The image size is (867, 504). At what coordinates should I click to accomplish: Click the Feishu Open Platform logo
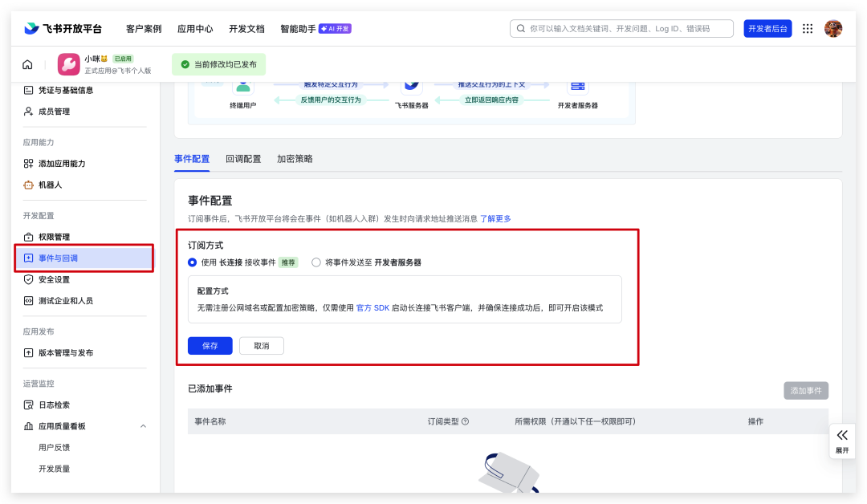tap(63, 28)
